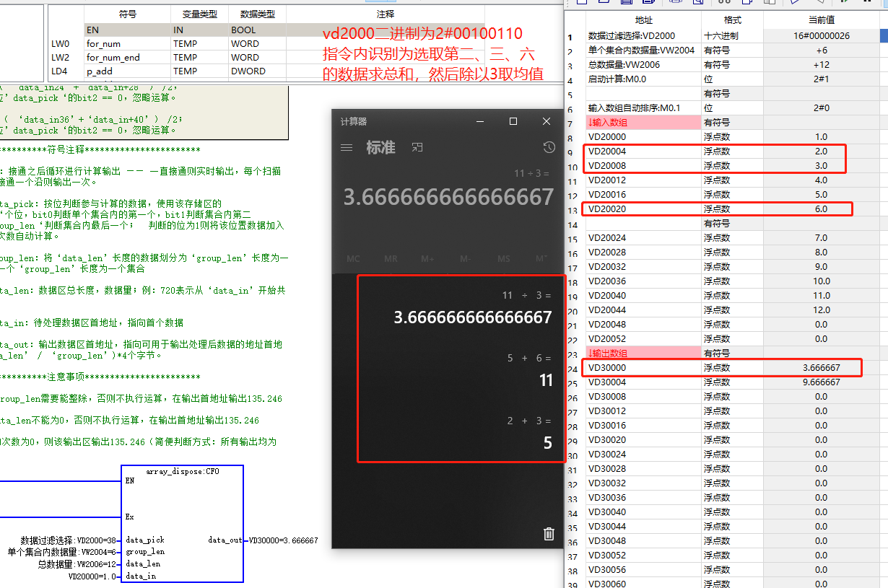Click the 数据类型 column header

point(257,14)
